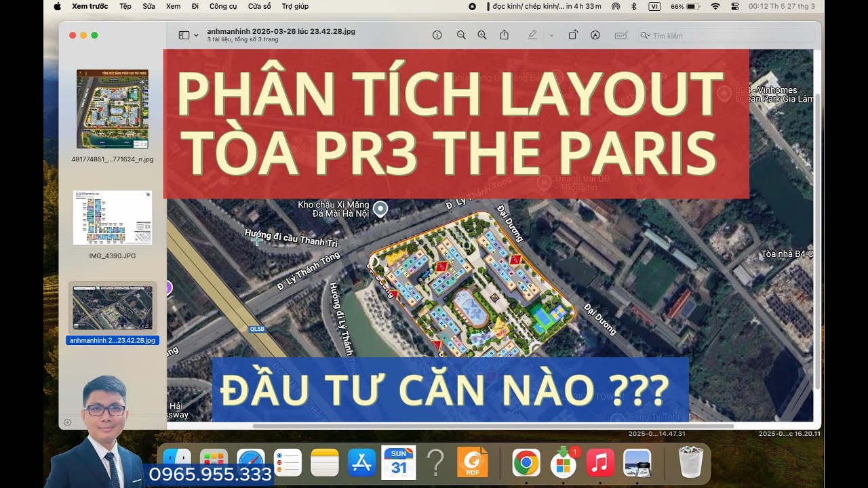868x488 pixels.
Task: Expand the sidebar view options chevron
Action: [196, 35]
